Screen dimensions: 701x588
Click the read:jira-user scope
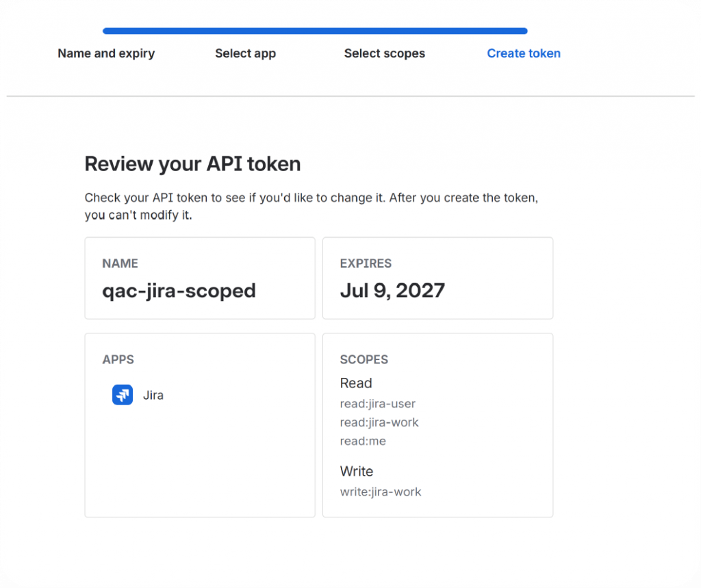coord(377,404)
